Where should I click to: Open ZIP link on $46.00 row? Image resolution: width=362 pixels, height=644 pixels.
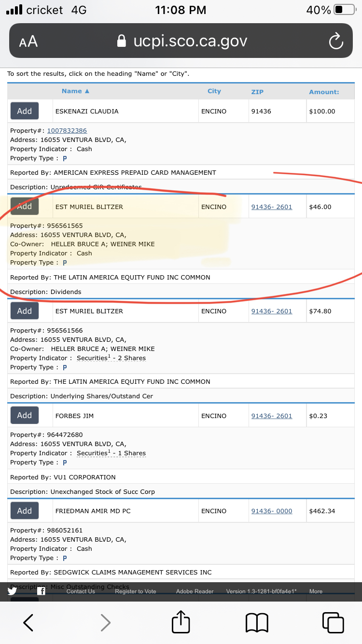pyautogui.click(x=272, y=207)
